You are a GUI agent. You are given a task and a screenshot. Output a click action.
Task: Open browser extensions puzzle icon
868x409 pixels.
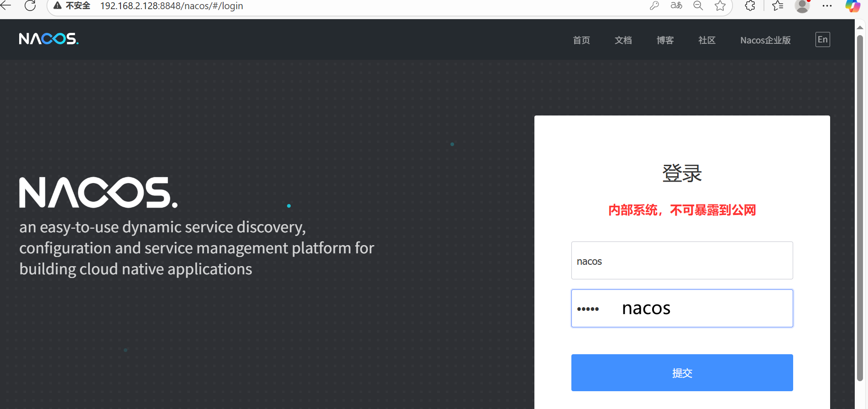[750, 6]
